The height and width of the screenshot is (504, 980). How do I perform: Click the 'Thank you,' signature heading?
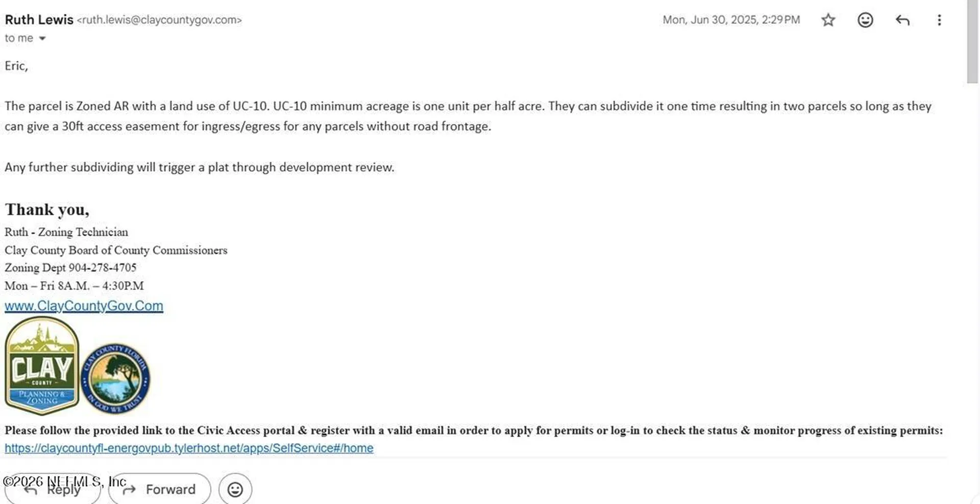(47, 210)
